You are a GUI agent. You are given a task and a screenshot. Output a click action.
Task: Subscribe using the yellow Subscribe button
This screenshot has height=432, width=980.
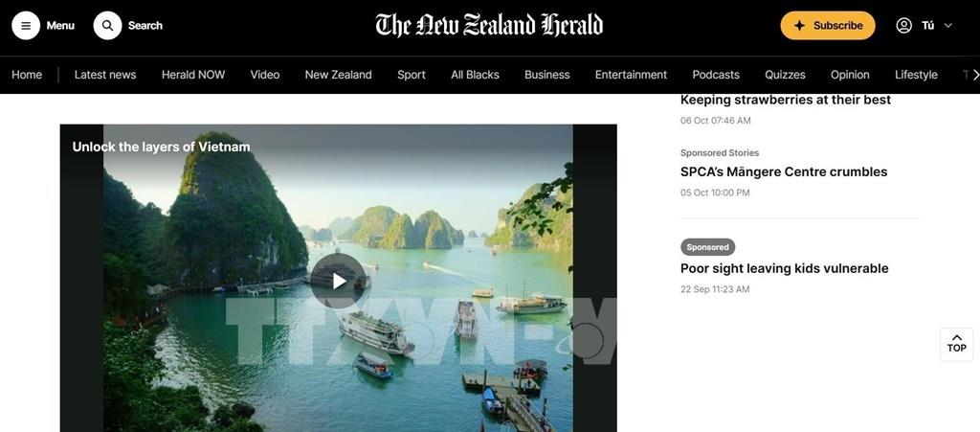click(x=828, y=26)
